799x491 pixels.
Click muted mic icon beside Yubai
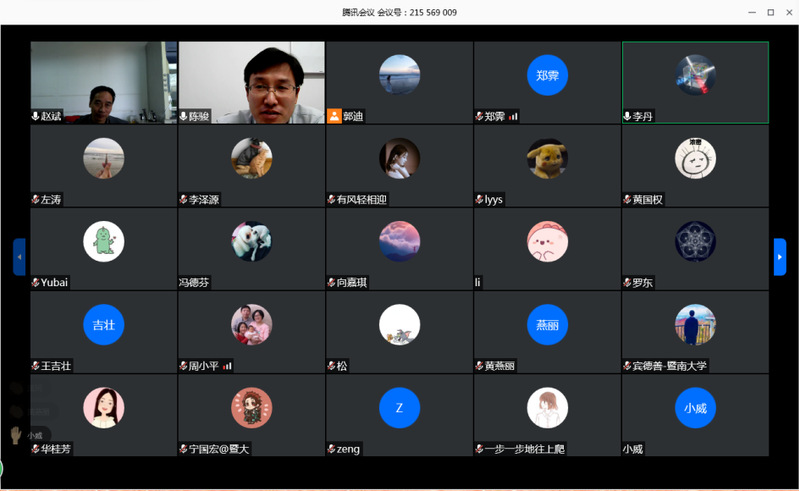36,282
